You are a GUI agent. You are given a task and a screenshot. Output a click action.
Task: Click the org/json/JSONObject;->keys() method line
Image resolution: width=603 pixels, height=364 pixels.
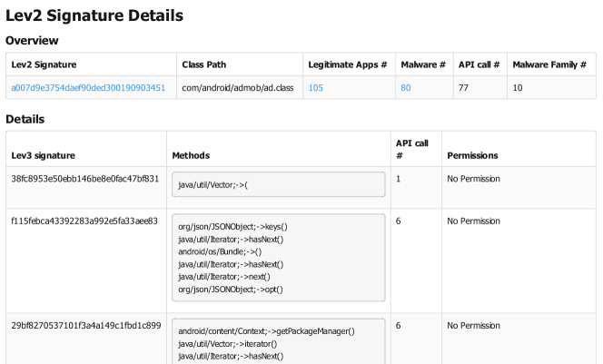tap(233, 227)
